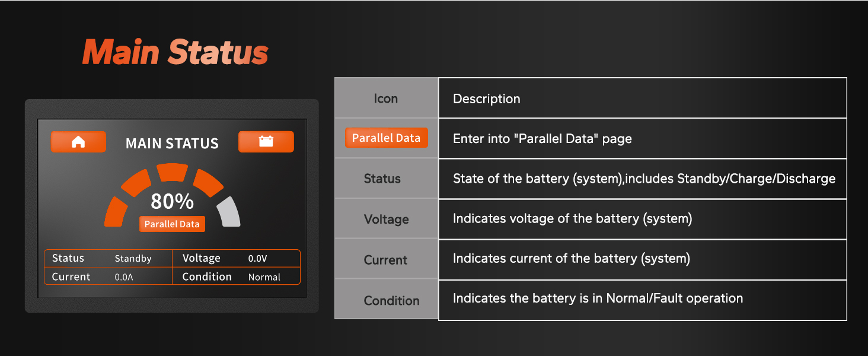This screenshot has width=868, height=356.
Task: Select the Status row in icon table
Action: point(591,179)
